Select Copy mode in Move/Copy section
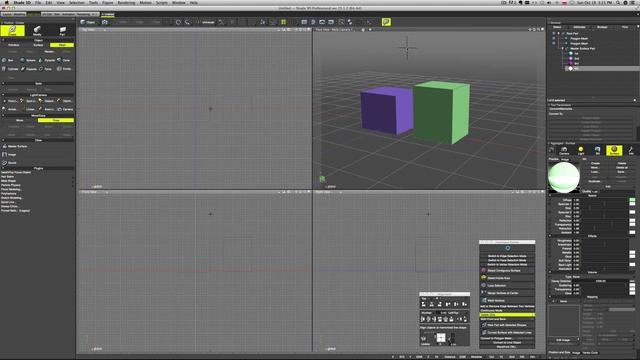This screenshot has width=640, height=360. tap(56, 120)
